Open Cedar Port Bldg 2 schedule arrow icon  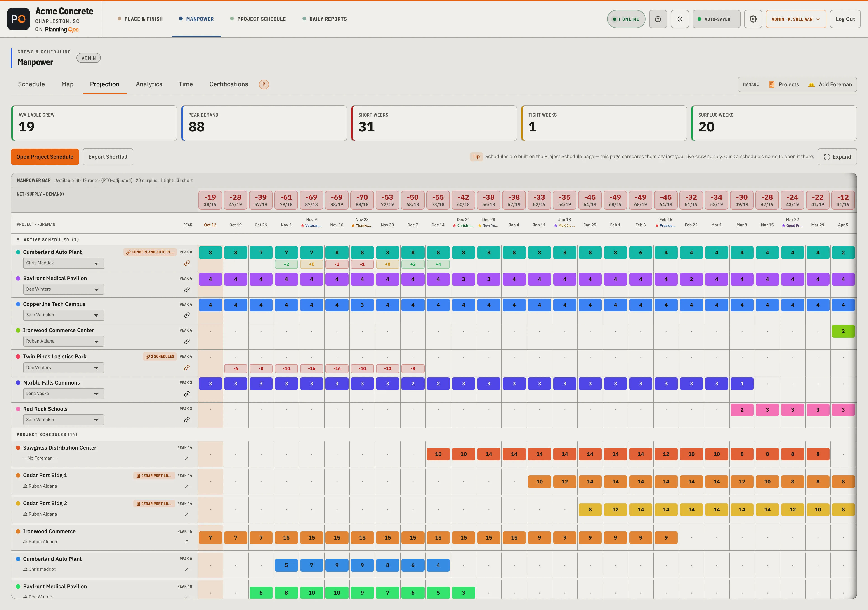(x=187, y=514)
